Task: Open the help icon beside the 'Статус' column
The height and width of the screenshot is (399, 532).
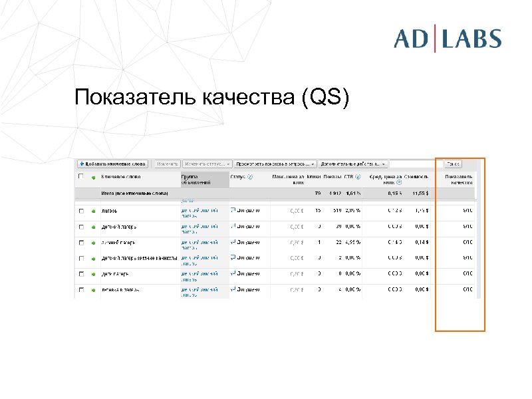Action: click(x=250, y=177)
